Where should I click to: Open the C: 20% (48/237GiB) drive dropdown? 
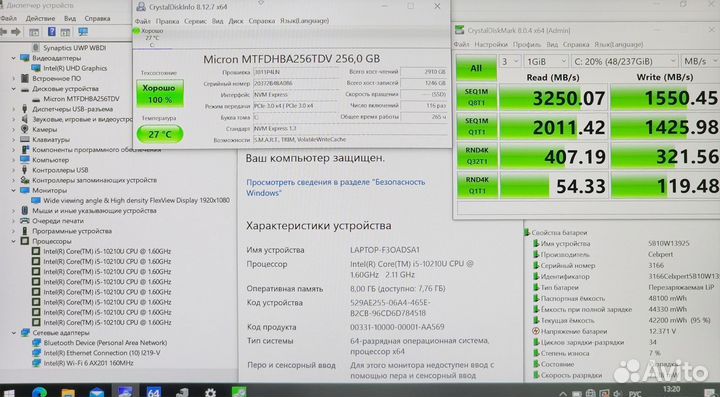(624, 61)
